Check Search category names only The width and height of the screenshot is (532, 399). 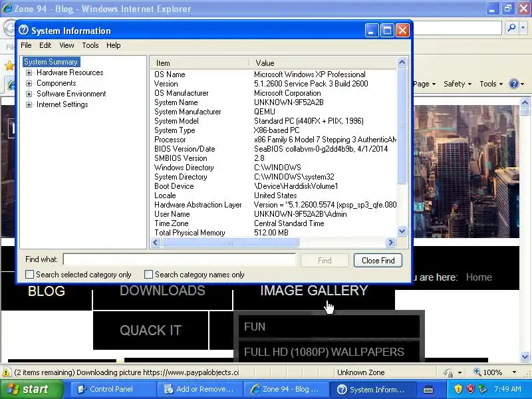pyautogui.click(x=148, y=274)
